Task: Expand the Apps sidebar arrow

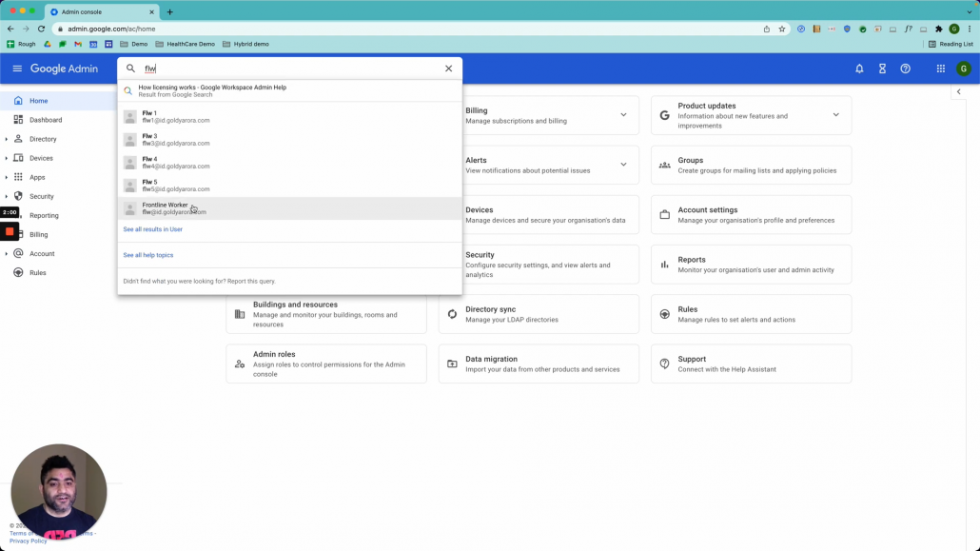Action: [x=7, y=178]
